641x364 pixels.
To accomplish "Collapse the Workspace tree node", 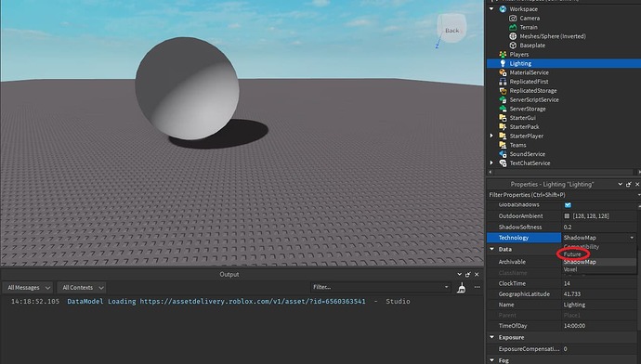I will tap(491, 9).
